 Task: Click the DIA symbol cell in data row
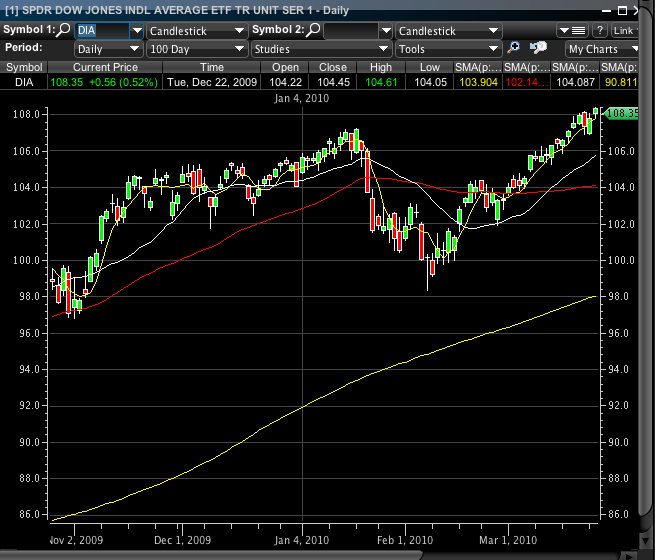(x=24, y=82)
